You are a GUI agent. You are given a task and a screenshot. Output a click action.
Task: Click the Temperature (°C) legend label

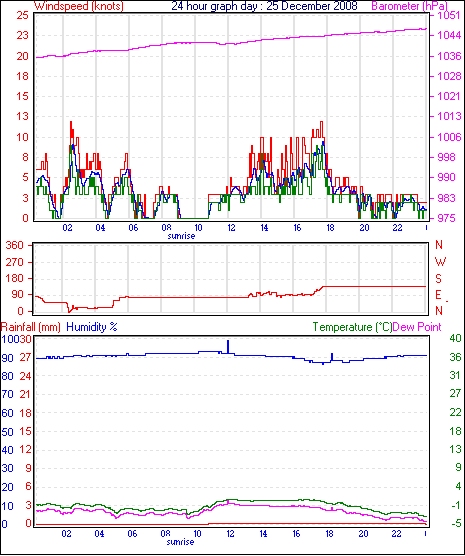pyautogui.click(x=352, y=327)
